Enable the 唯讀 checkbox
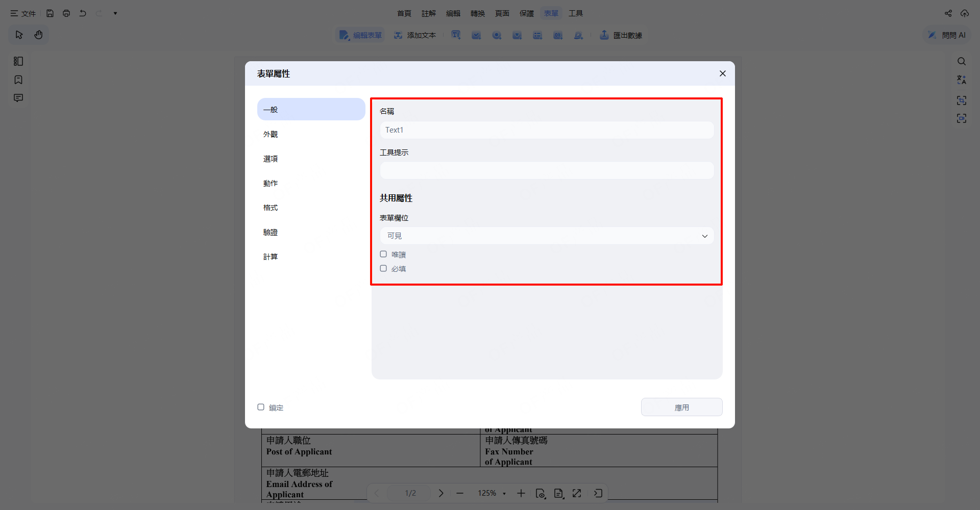The height and width of the screenshot is (510, 980). 383,254
